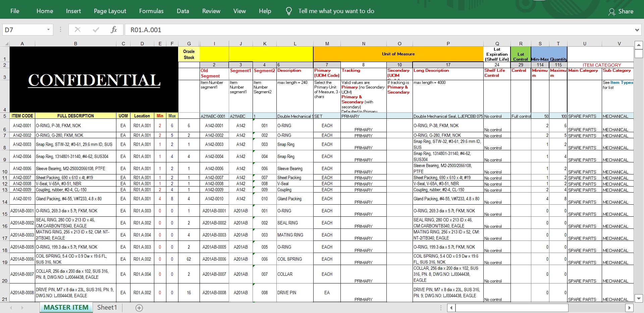Open the Insert Function fx icon
Viewport: 644px width, 313px height.
pos(114,30)
